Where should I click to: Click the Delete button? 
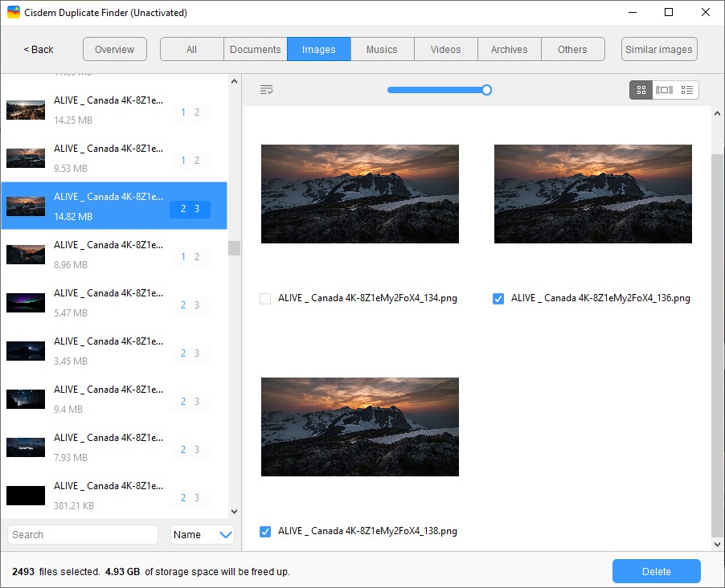656,571
